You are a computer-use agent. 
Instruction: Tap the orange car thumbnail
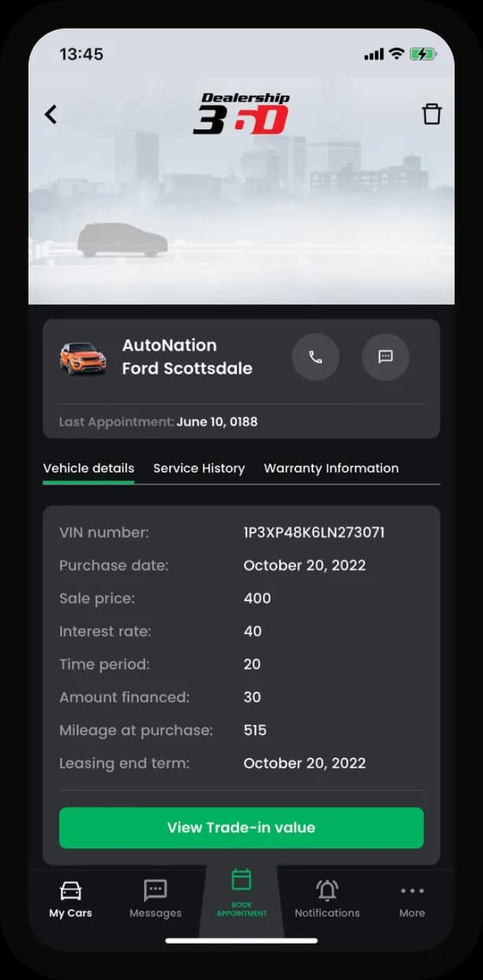click(x=83, y=357)
